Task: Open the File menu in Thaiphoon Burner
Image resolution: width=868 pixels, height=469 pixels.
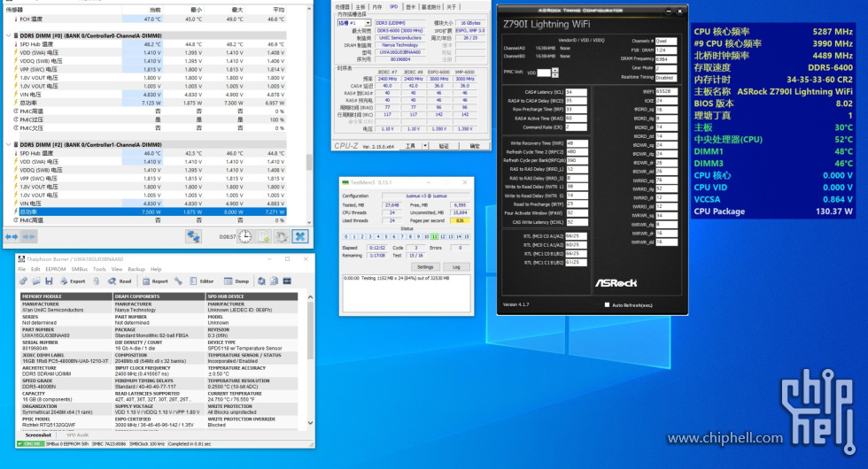Action: 21,269
